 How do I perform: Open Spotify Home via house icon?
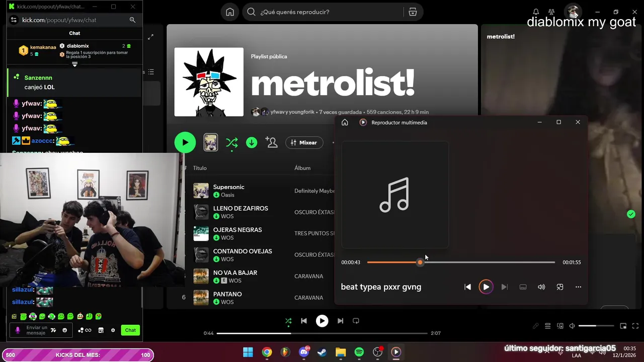(230, 12)
